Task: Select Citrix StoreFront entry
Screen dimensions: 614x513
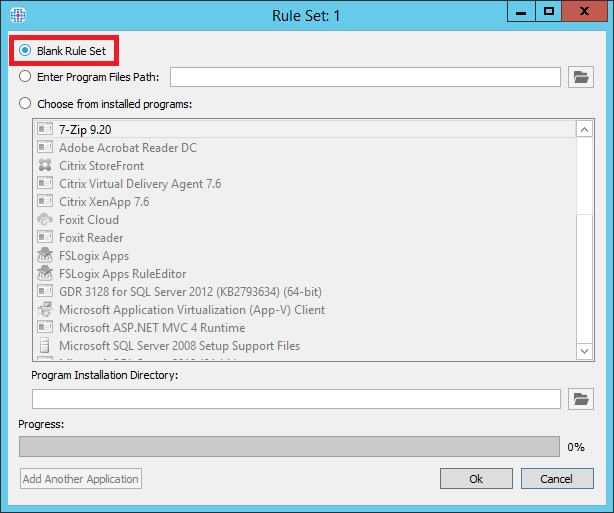Action: pyautogui.click(x=305, y=166)
